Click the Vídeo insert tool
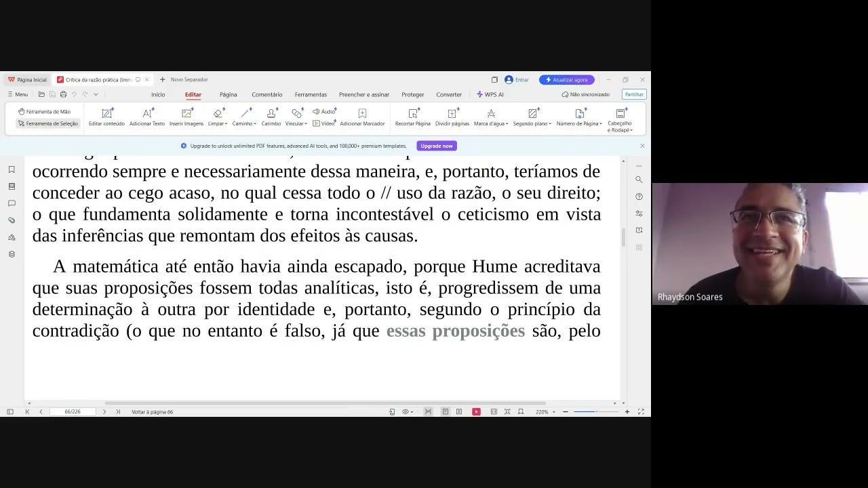 point(324,123)
